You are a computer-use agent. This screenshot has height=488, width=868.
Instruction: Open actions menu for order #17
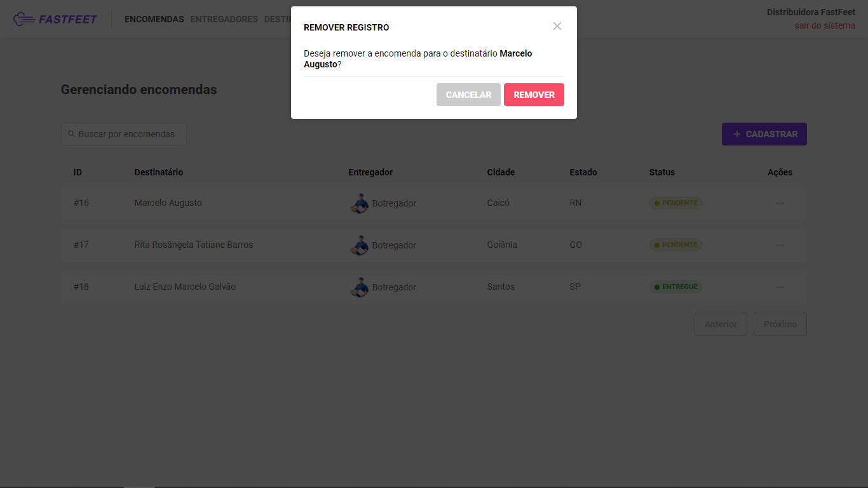click(780, 245)
